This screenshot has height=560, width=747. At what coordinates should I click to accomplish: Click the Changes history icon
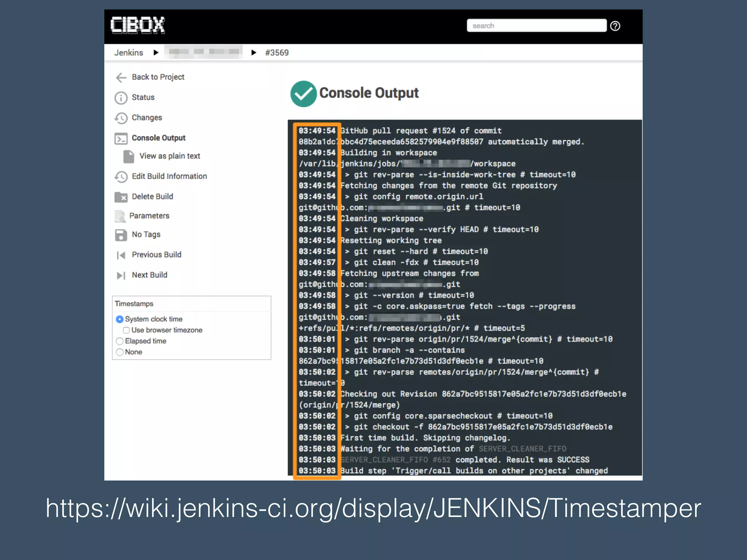[x=121, y=118]
